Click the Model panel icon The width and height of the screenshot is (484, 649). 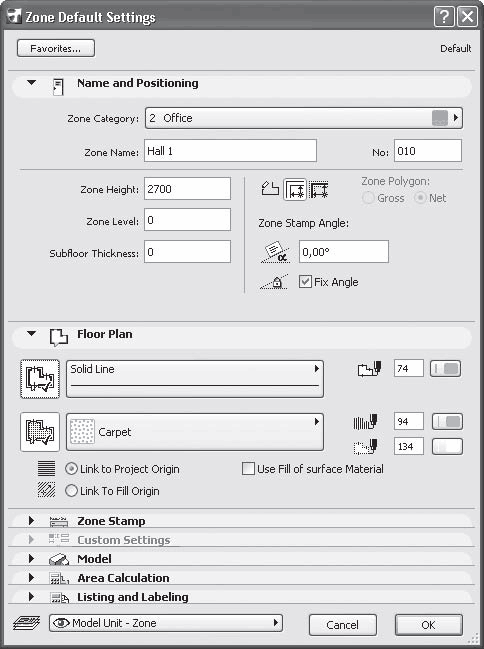click(59, 559)
